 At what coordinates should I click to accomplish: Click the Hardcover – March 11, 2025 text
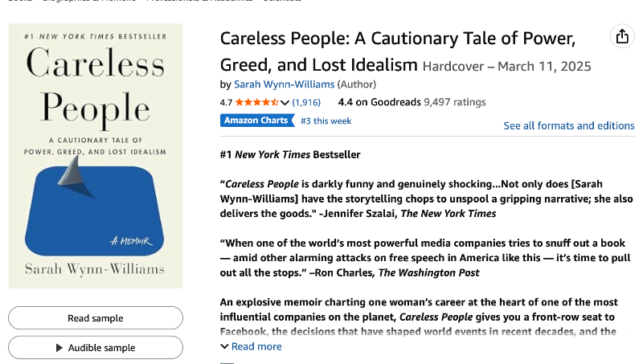click(507, 67)
